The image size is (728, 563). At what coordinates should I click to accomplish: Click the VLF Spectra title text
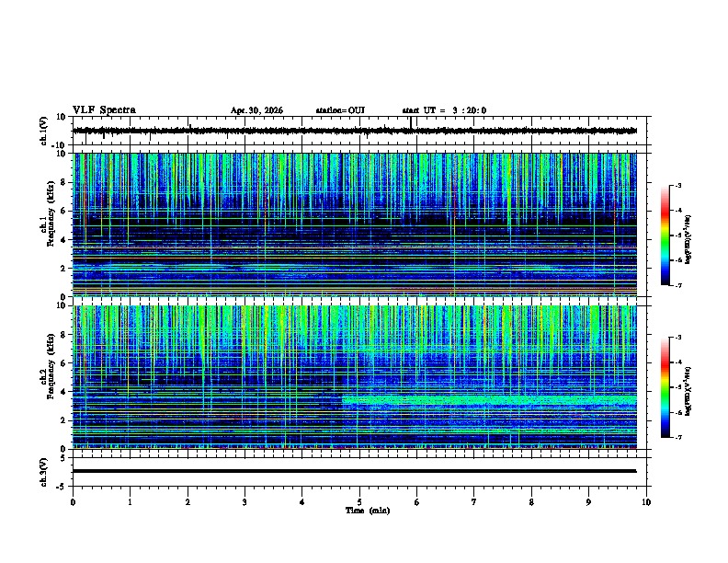(x=104, y=110)
